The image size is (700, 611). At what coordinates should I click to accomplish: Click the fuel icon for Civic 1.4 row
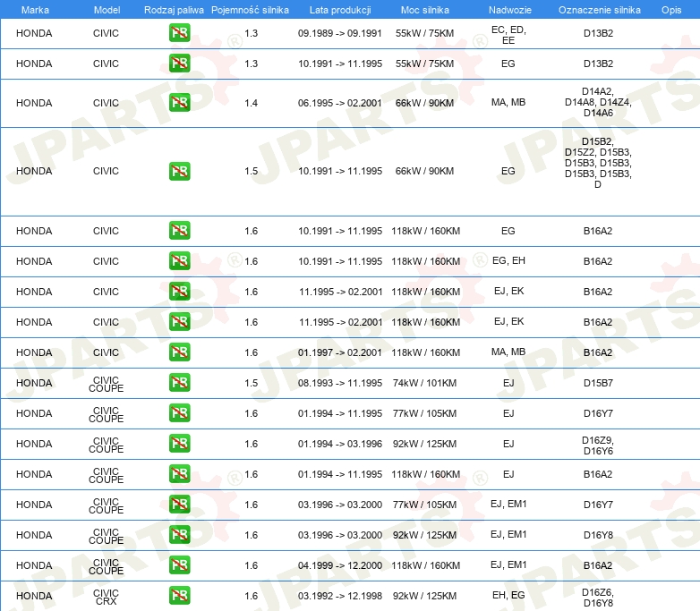(x=179, y=103)
